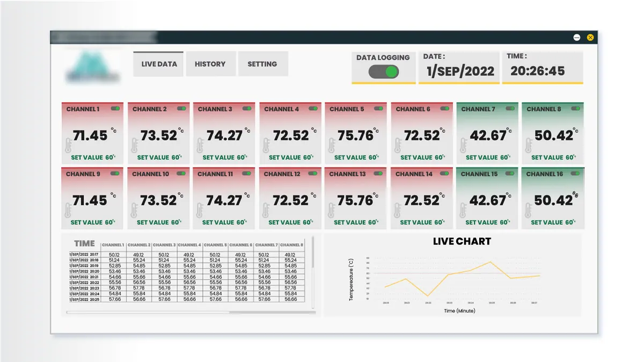
Task: Click the Time (Minute) axis label
Action: pyautogui.click(x=459, y=310)
